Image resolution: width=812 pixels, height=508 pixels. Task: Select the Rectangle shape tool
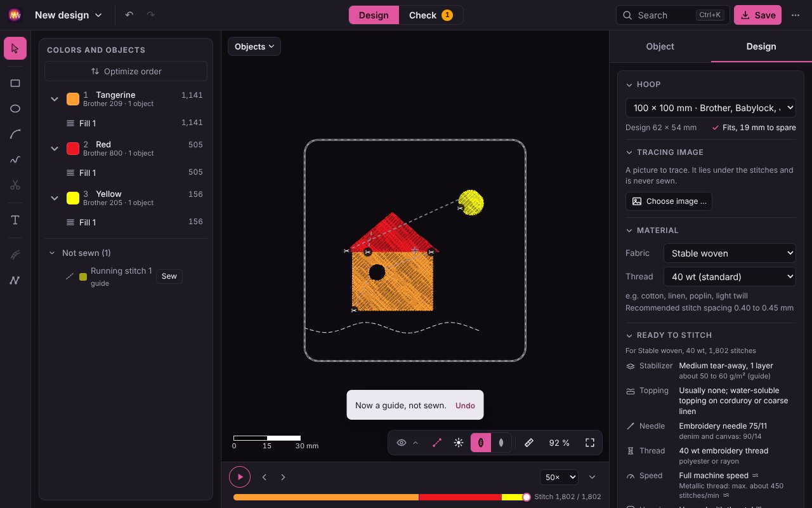pyautogui.click(x=15, y=83)
